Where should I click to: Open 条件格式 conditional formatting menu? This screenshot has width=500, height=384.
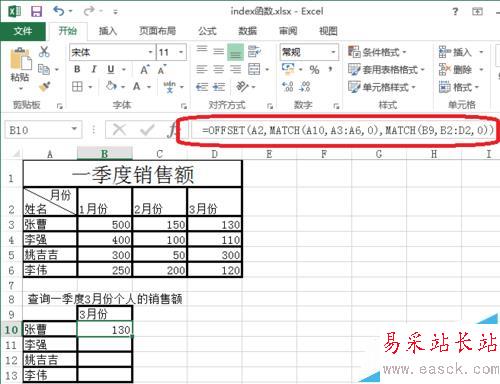(377, 52)
